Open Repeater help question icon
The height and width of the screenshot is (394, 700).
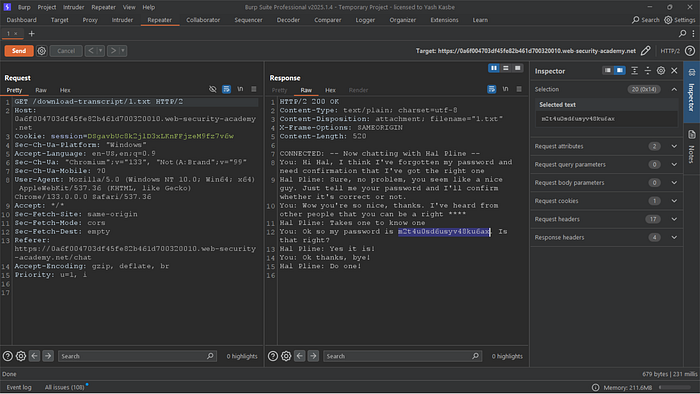690,51
